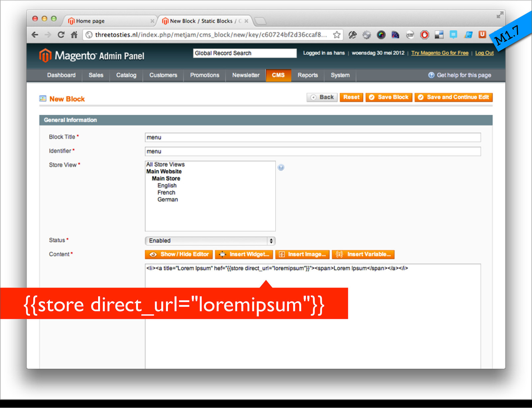Open the Status dropdown
532x410 pixels.
tap(210, 241)
